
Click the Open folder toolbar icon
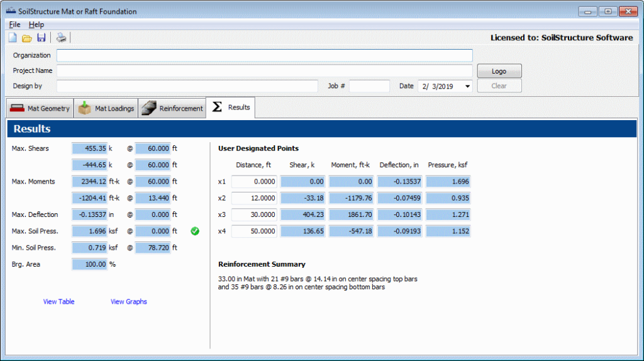pos(26,38)
